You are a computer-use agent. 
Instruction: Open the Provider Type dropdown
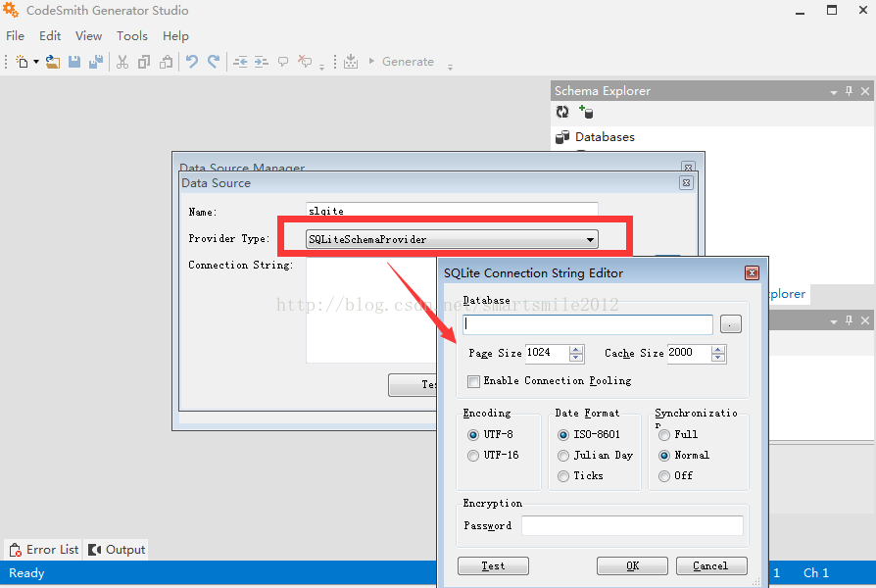[x=590, y=240]
